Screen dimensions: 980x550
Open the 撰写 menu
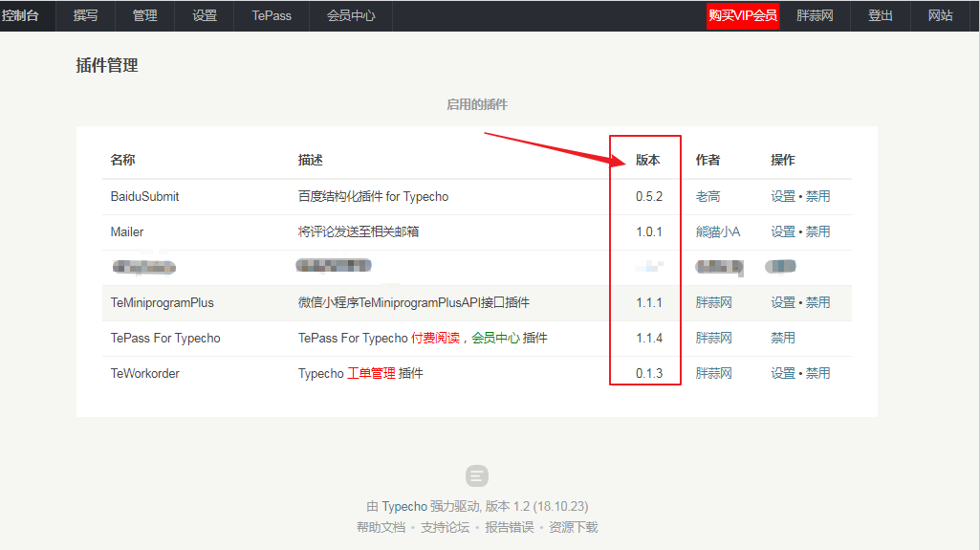coord(86,15)
